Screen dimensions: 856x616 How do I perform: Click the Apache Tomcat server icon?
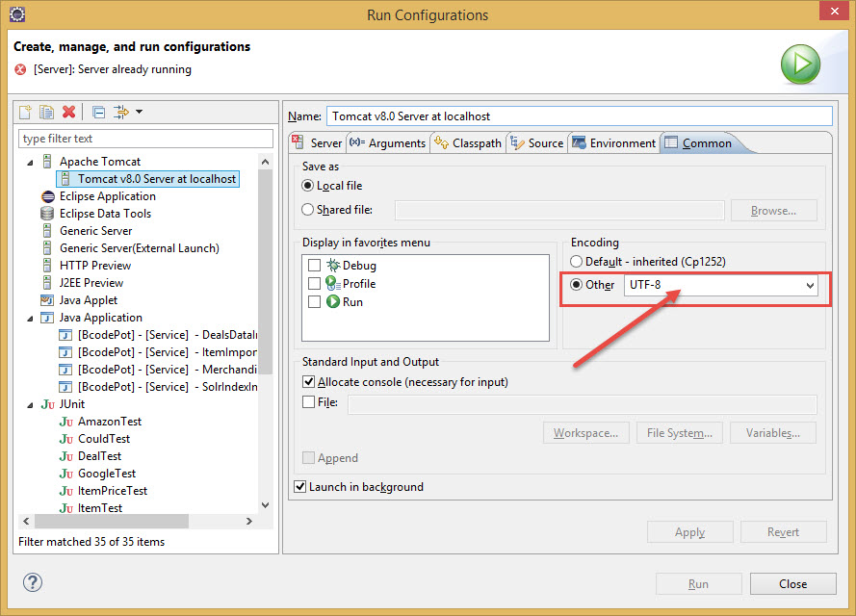coord(47,162)
